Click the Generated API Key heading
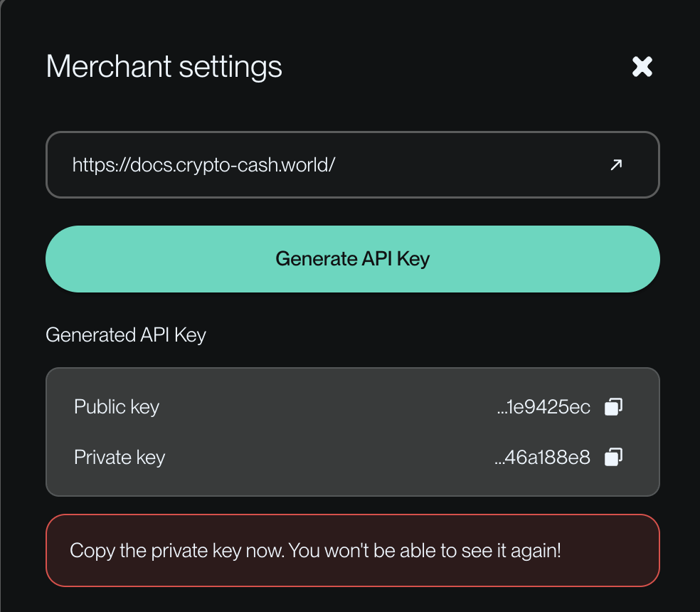 pos(126,334)
